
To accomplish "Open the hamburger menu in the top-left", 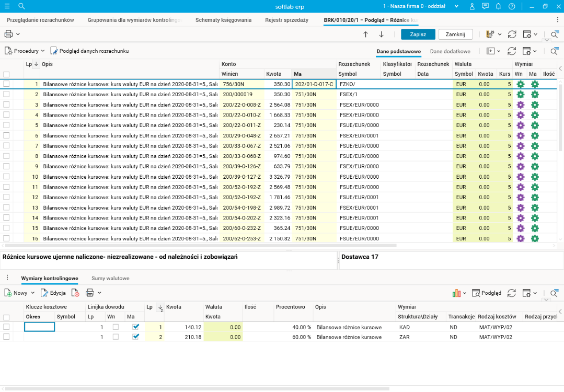I will tap(7, 6).
